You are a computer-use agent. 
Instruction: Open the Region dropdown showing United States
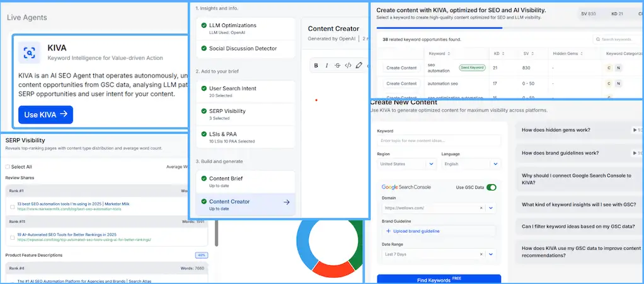coord(432,164)
